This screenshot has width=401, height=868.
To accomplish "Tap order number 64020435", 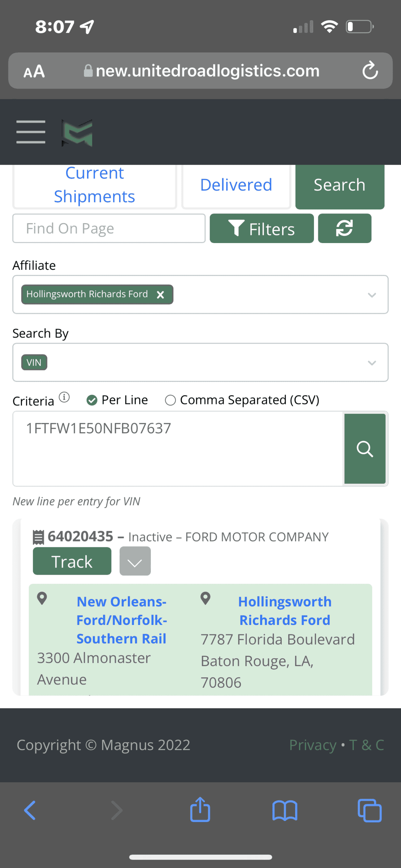I will point(81,537).
